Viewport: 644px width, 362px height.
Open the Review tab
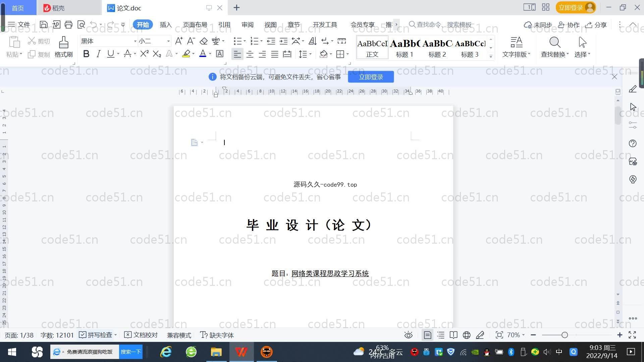(247, 24)
